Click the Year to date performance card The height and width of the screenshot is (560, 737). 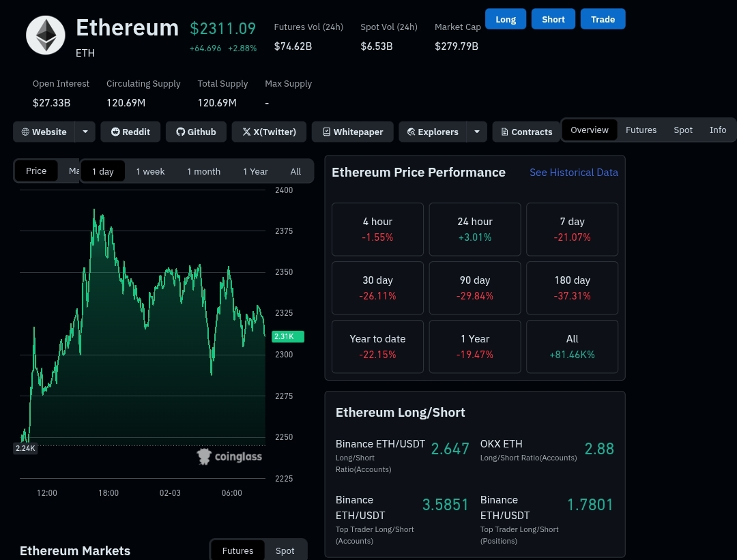click(377, 347)
